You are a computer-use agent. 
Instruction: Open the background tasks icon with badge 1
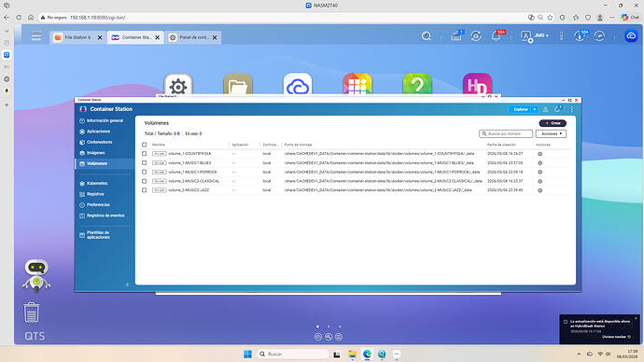(x=456, y=36)
